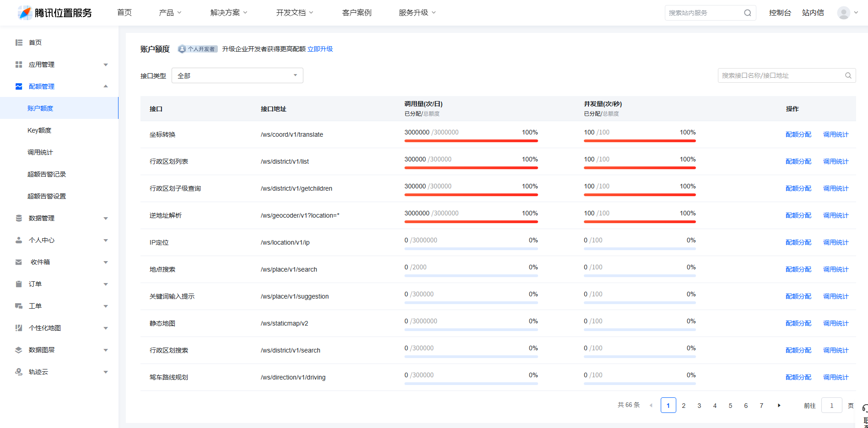This screenshot has height=428, width=868.
Task: Click the 关键词输入提示 interface name
Action: (172, 296)
